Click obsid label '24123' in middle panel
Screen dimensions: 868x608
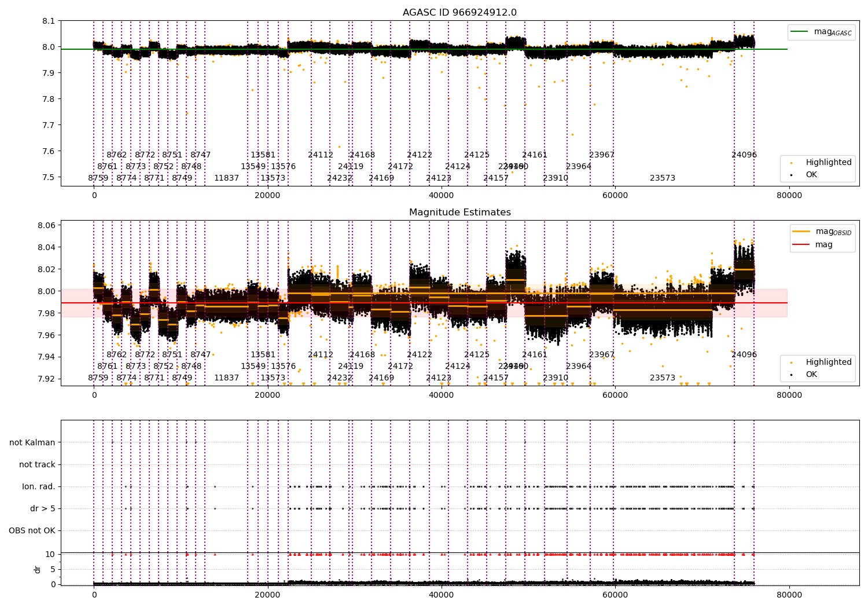pos(439,378)
